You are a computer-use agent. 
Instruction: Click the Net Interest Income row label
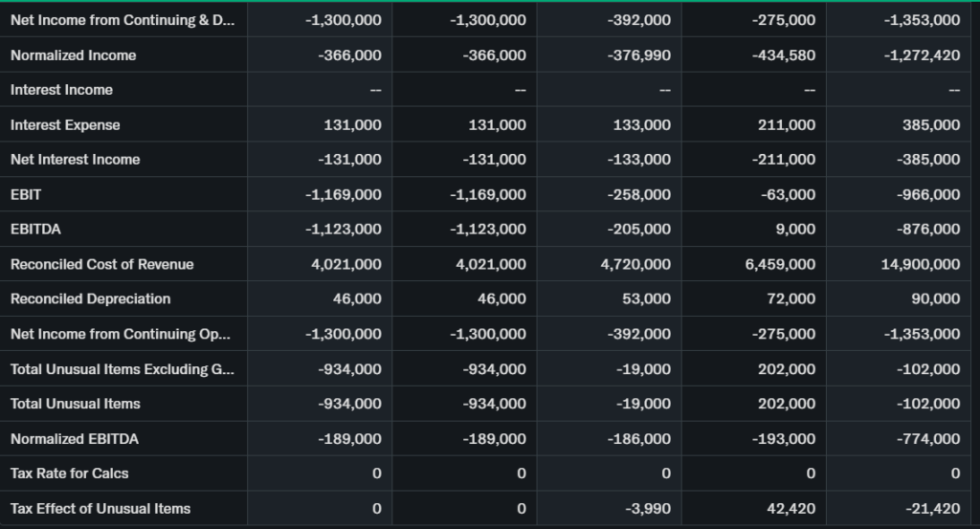point(75,160)
